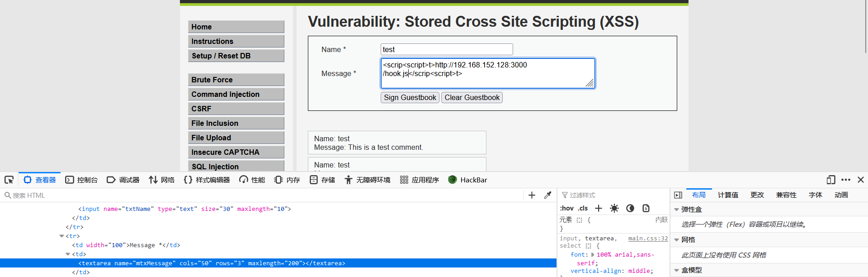The height and width of the screenshot is (277, 868).
Task: Activate the element picker tool
Action: click(x=9, y=180)
